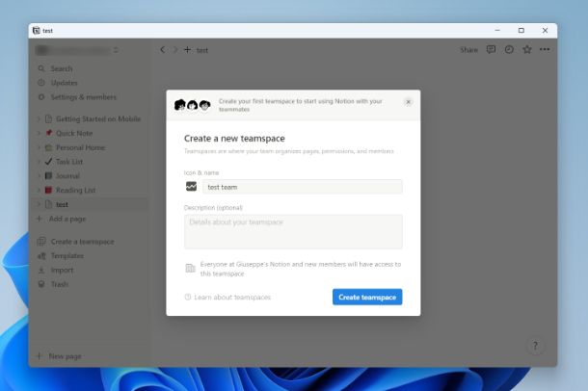Image resolution: width=588 pixels, height=391 pixels.
Task: Click the Create a teamspace icon in sidebar
Action: (x=41, y=242)
